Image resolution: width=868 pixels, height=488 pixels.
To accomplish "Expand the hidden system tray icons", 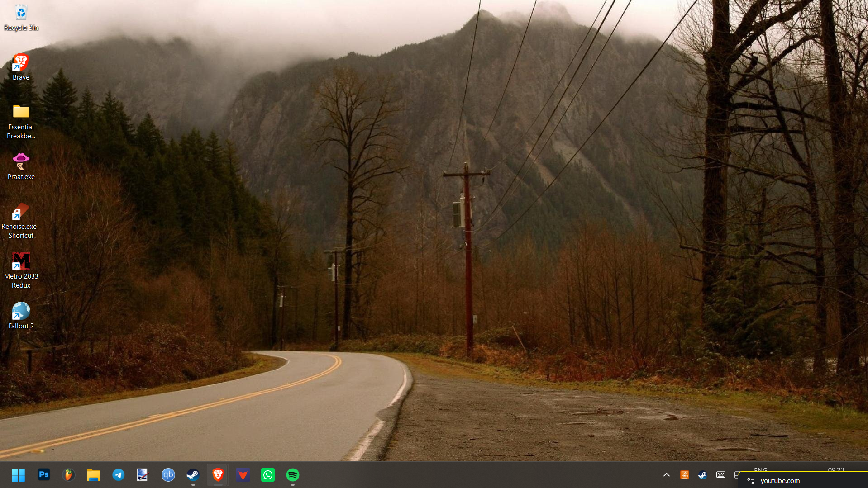I will pos(667,475).
